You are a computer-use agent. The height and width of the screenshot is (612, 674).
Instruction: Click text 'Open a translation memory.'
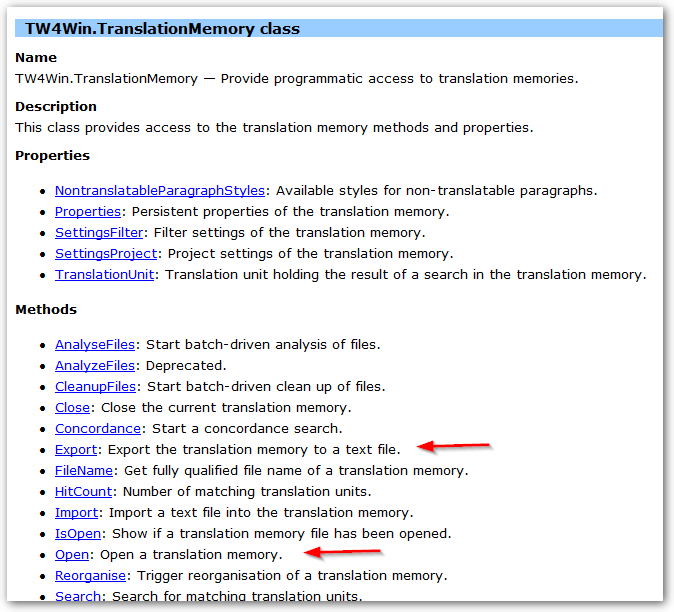pyautogui.click(x=191, y=555)
